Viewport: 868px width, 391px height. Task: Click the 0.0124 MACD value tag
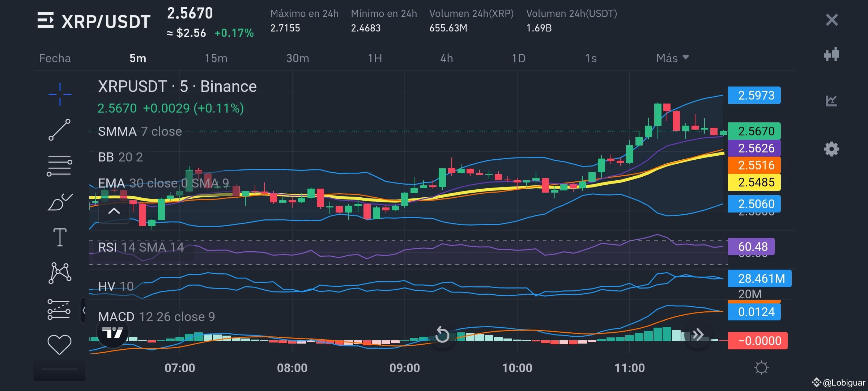pos(754,312)
